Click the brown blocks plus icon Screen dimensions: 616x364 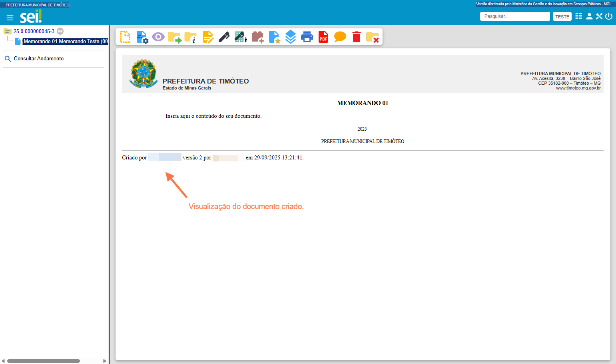click(x=258, y=37)
